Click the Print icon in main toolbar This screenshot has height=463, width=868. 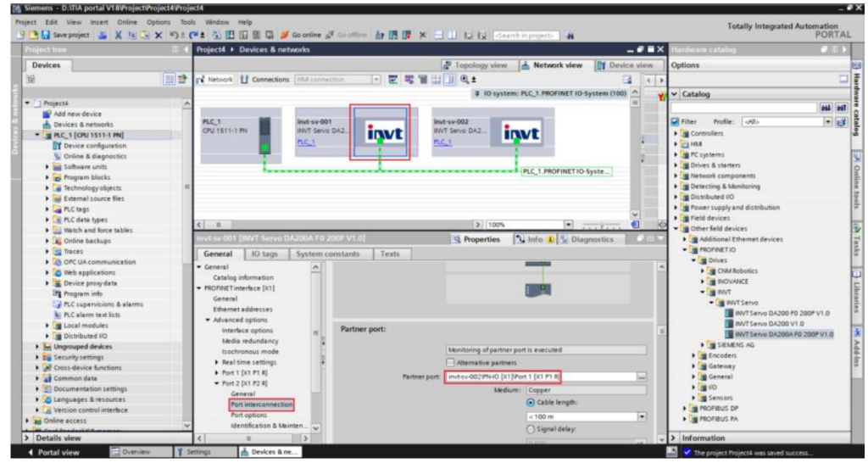103,35
